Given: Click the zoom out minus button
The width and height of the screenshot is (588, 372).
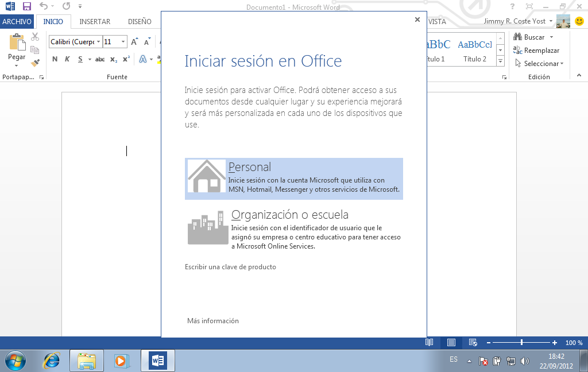Looking at the screenshot, I should 488,343.
